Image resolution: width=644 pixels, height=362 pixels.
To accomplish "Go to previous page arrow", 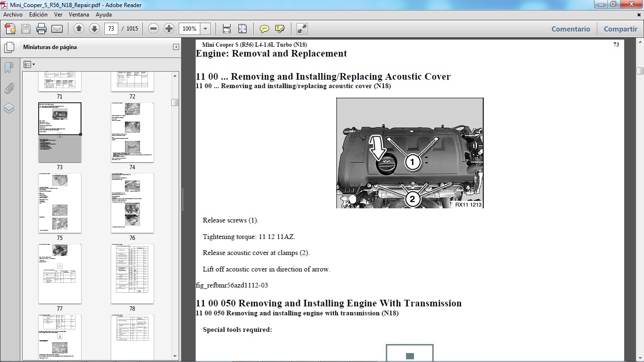I will pos(79,29).
